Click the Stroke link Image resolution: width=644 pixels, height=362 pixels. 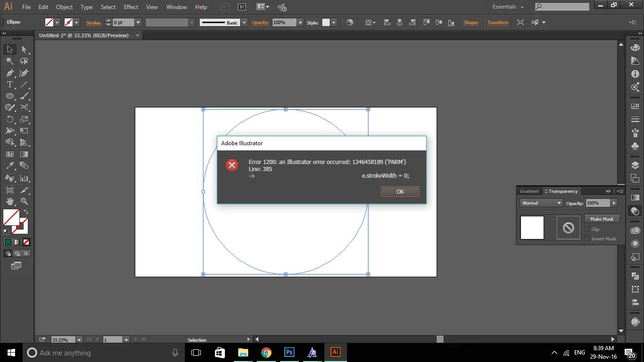point(93,22)
